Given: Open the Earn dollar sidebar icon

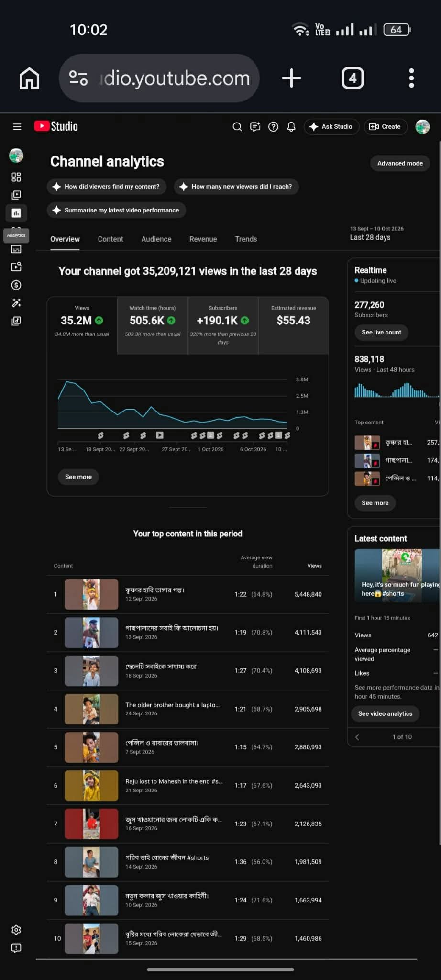Looking at the screenshot, I should tap(16, 285).
